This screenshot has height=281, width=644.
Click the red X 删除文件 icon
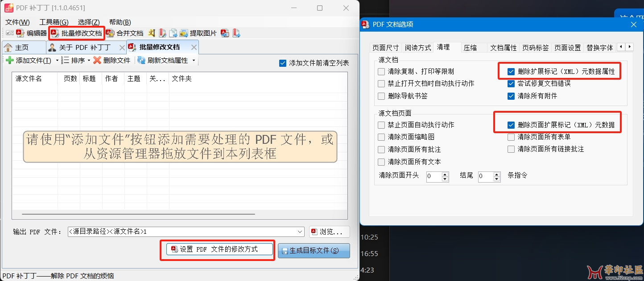97,60
